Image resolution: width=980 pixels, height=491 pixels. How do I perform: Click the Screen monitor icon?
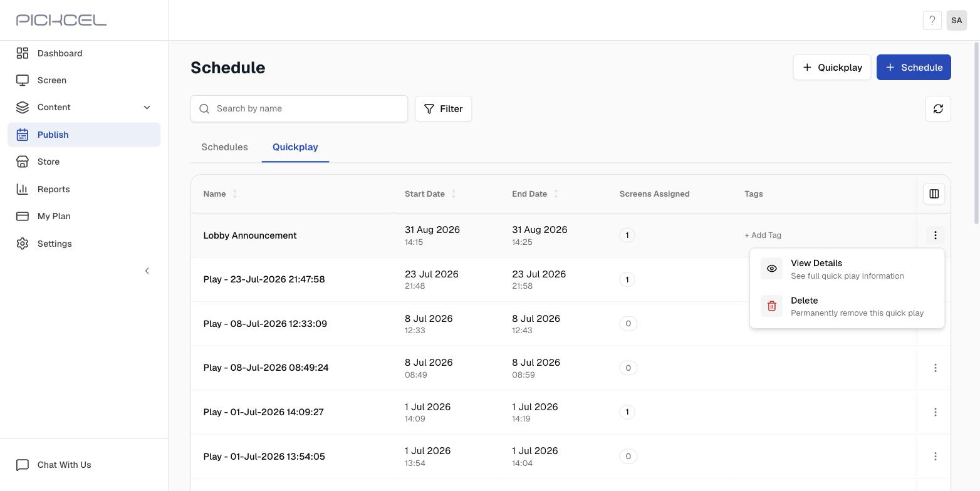point(23,80)
